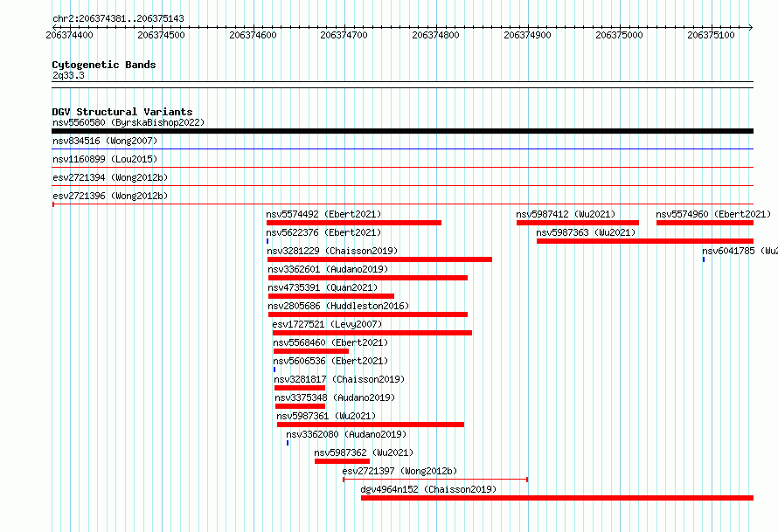This screenshot has height=532, width=778.
Task: Click the blue nsv834516 variant line
Action: pos(402,149)
